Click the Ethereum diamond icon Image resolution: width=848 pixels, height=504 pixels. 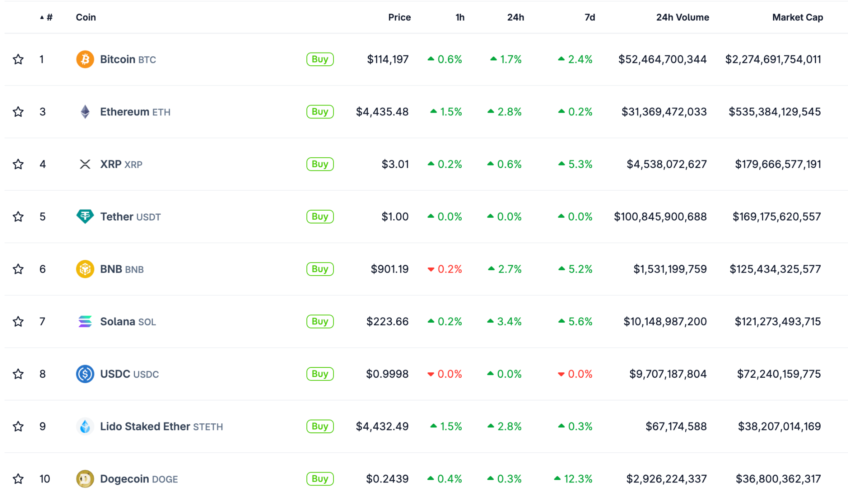click(x=85, y=112)
